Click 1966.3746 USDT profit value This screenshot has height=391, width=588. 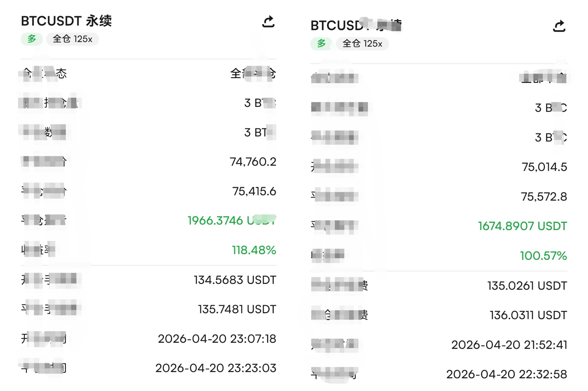pyautogui.click(x=232, y=220)
